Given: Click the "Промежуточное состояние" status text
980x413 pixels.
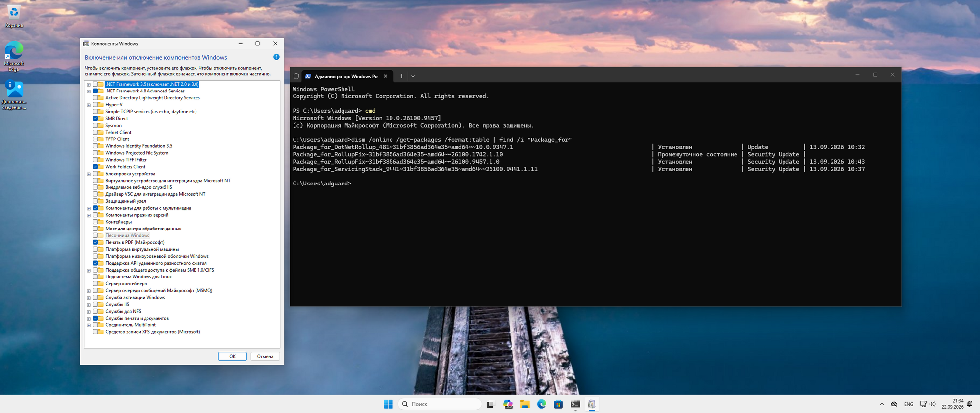Looking at the screenshot, I should (x=697, y=155).
